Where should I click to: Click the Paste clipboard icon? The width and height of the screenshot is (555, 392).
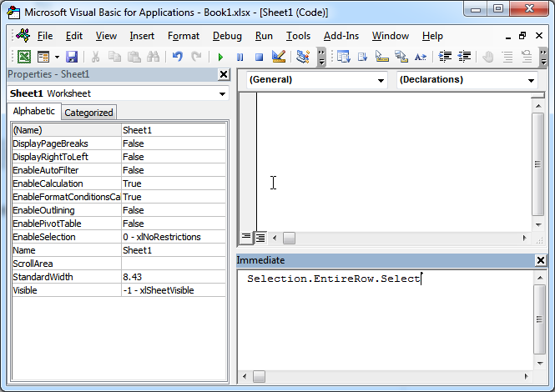pyautogui.click(x=134, y=57)
